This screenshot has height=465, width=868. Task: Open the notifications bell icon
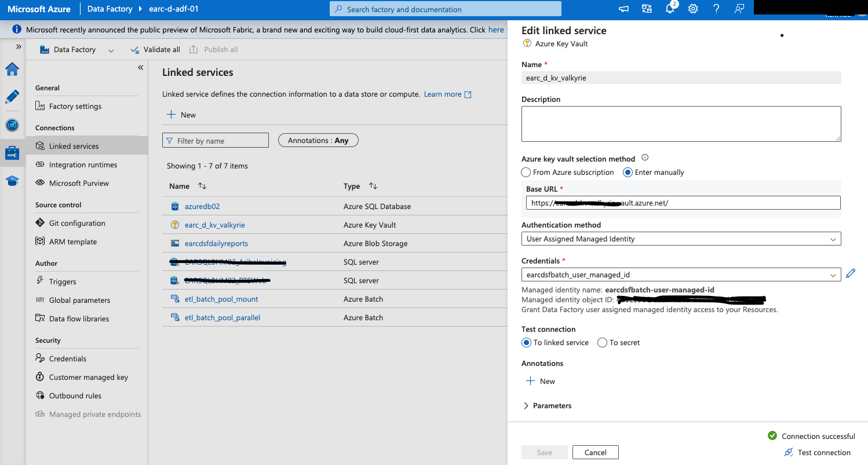coord(670,9)
